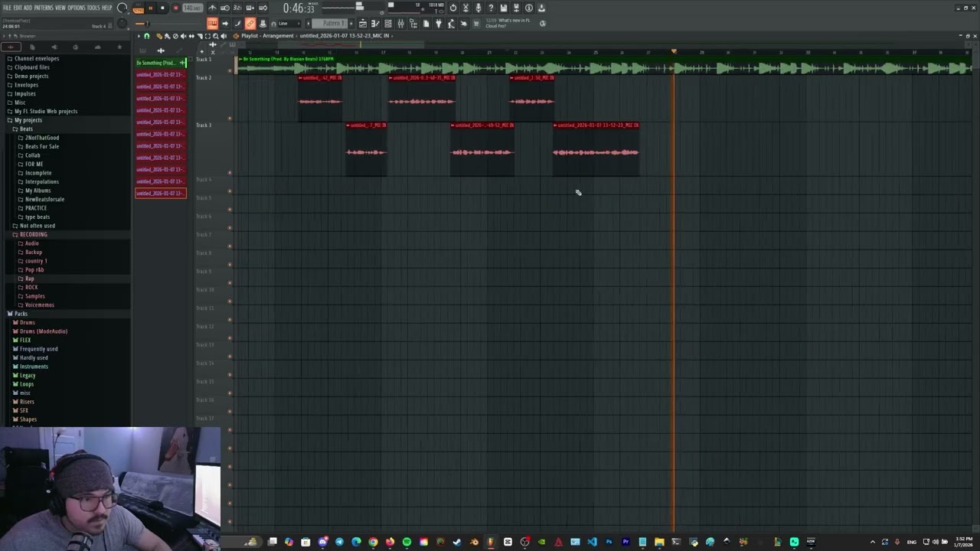This screenshot has width=980, height=551.
Task: Click the pause playback button
Action: click(x=150, y=8)
